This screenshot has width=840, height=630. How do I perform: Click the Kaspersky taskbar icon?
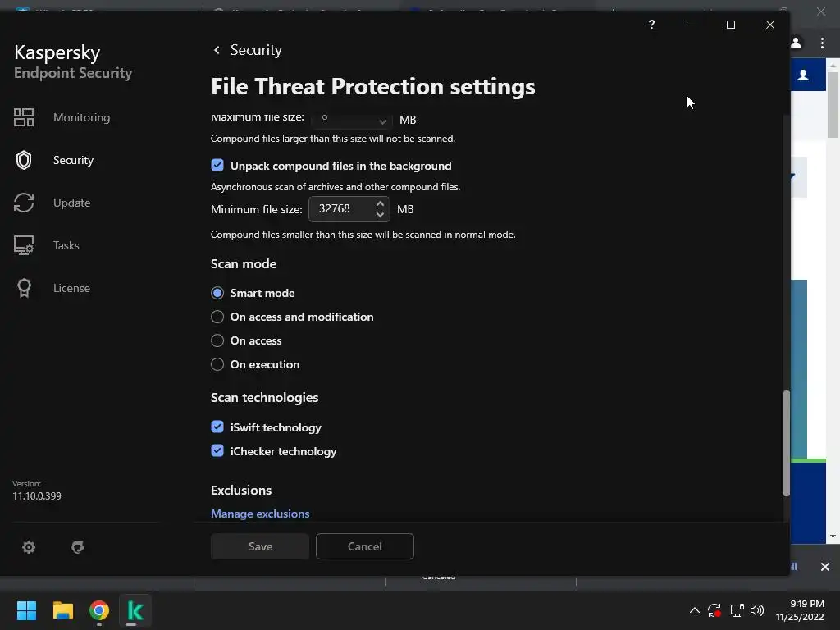pyautogui.click(x=135, y=610)
